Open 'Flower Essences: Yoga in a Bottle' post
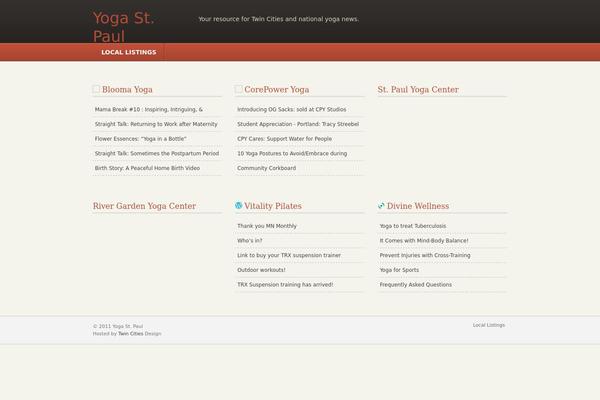600x400 pixels. [140, 139]
